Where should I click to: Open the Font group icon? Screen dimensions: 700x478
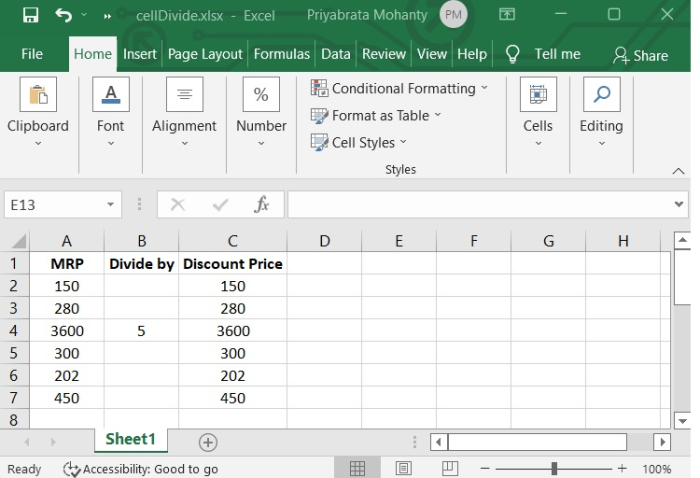click(110, 96)
